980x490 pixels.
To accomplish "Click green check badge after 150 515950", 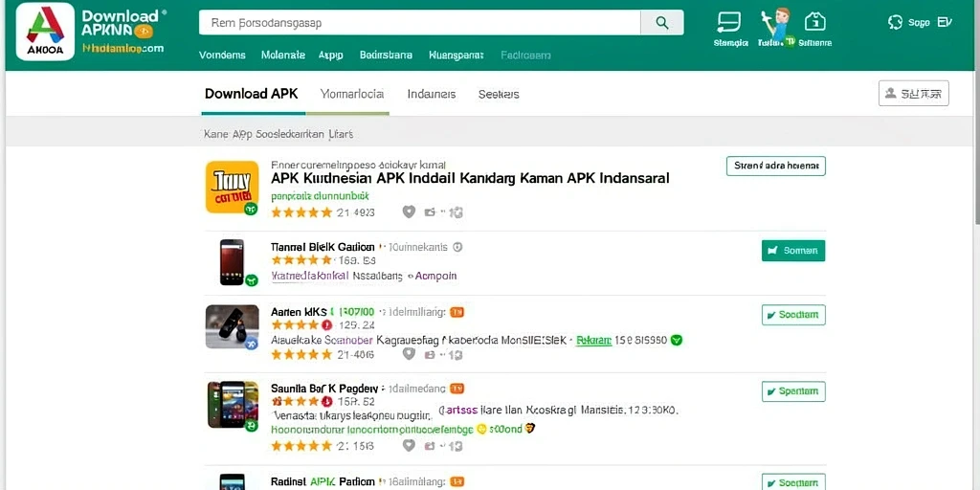I will [676, 341].
